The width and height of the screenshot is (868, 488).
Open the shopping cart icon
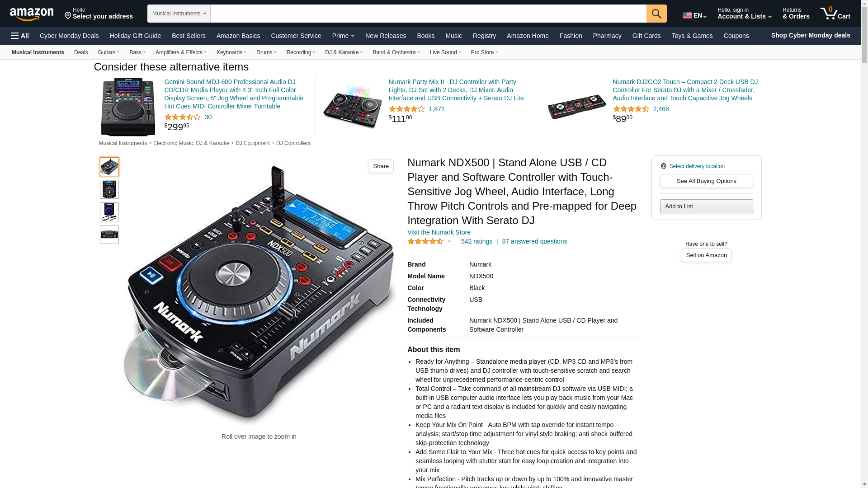pyautogui.click(x=835, y=14)
